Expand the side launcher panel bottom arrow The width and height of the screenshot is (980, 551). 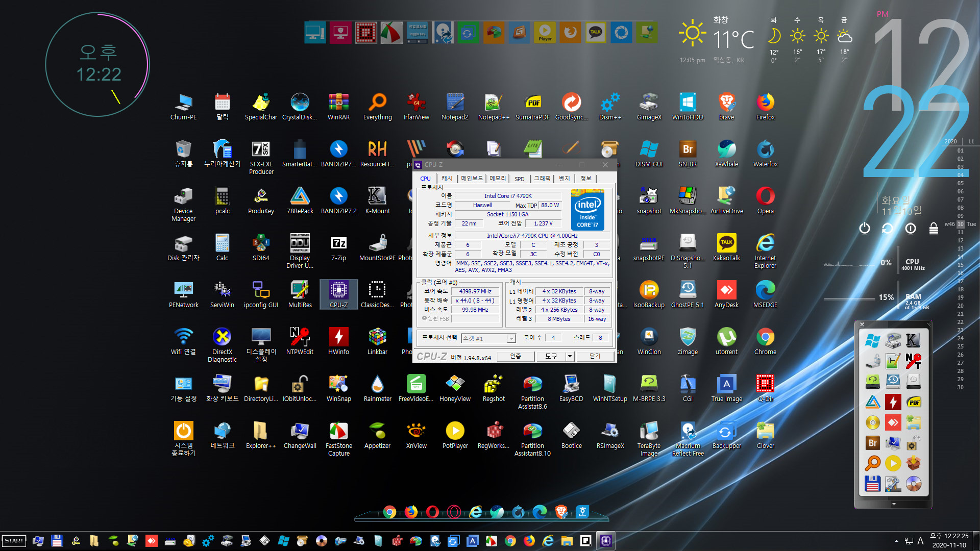click(x=894, y=504)
